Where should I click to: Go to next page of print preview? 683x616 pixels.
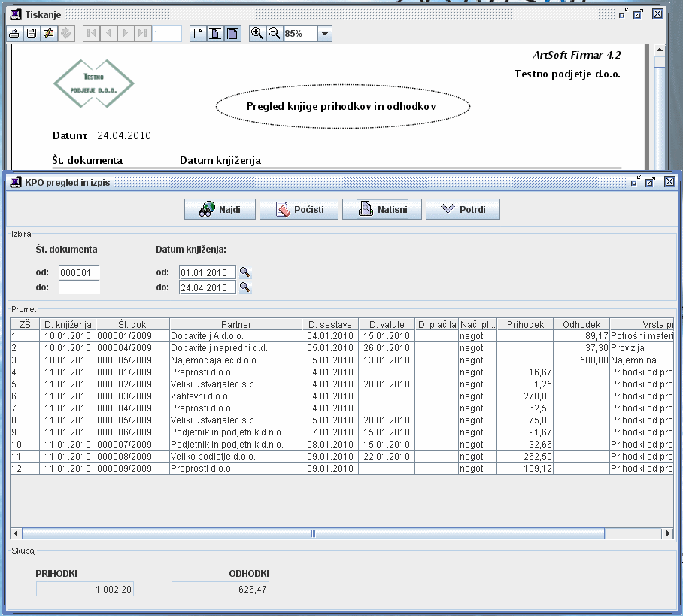tap(126, 34)
